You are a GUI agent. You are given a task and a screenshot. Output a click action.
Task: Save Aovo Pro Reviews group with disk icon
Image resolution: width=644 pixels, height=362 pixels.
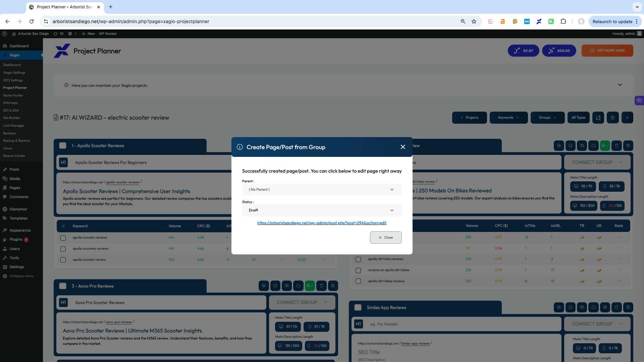pyautogui.click(x=333, y=286)
